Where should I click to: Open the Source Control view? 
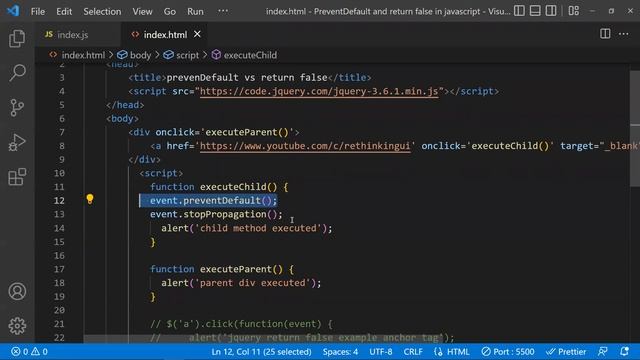17,108
